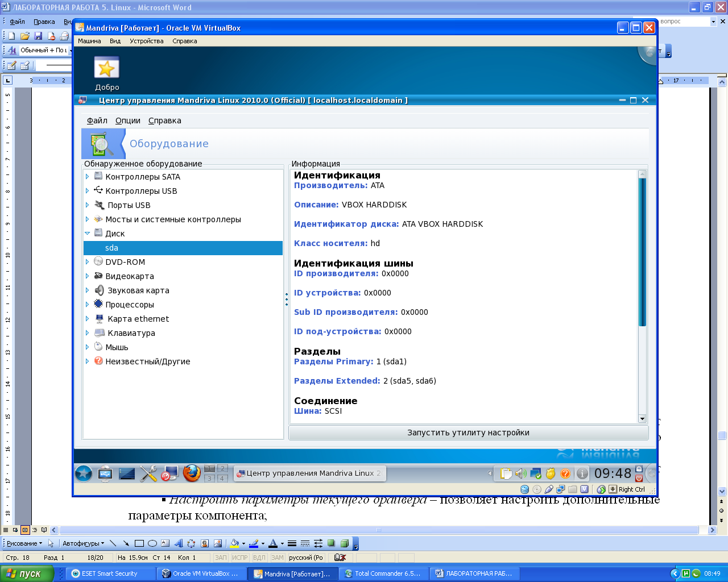
Task: Switch to Oracle VM VirtualBox taskbar button
Action: 202,573
